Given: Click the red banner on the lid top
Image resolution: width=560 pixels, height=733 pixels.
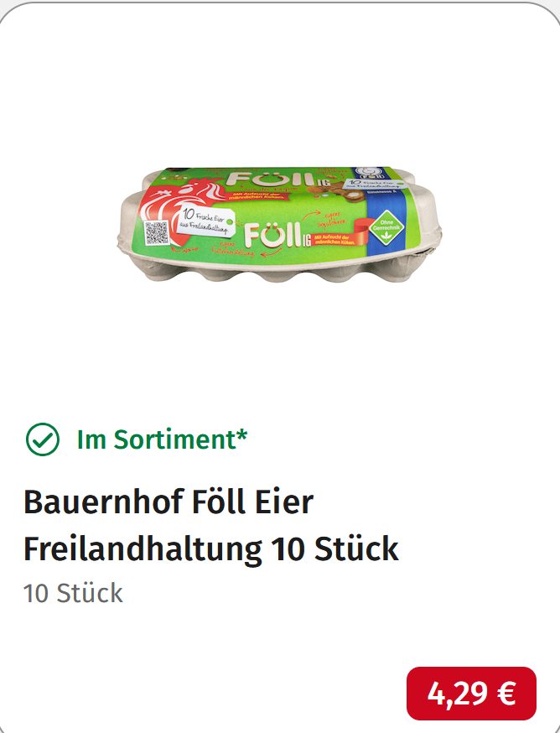Looking at the screenshot, I should tap(258, 196).
